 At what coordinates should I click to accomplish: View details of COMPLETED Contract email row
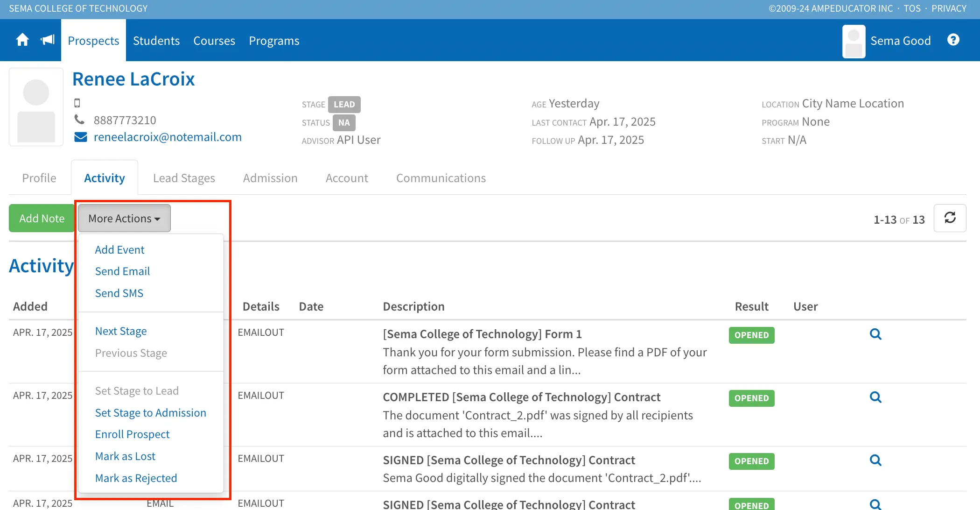(875, 397)
